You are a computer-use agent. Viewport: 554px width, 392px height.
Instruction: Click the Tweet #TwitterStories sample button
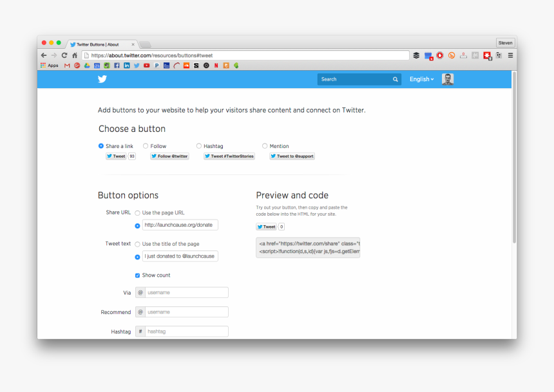[229, 156]
